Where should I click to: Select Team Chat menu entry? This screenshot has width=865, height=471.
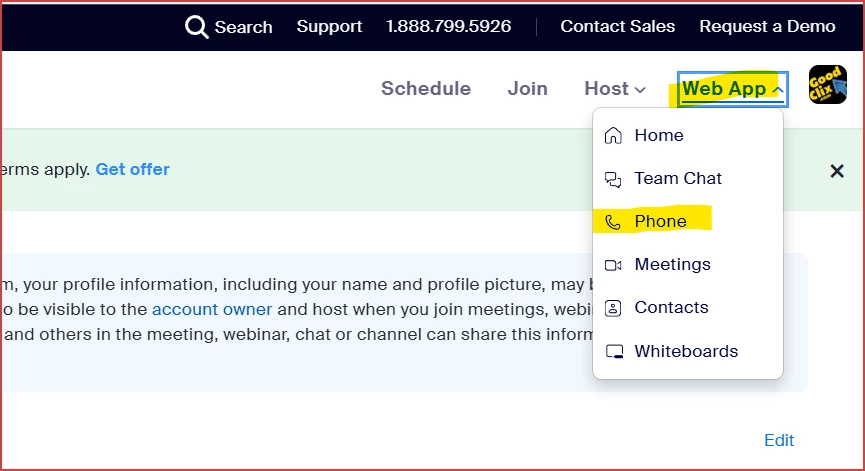point(688,179)
